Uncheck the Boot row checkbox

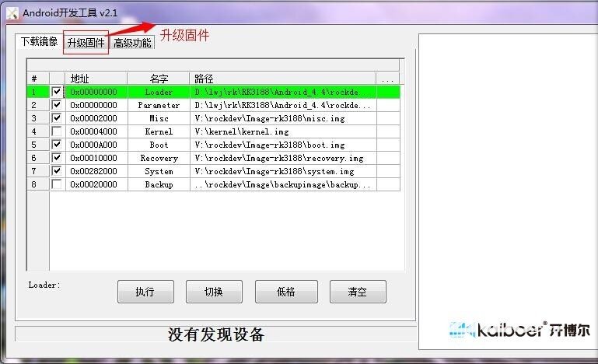[57, 145]
